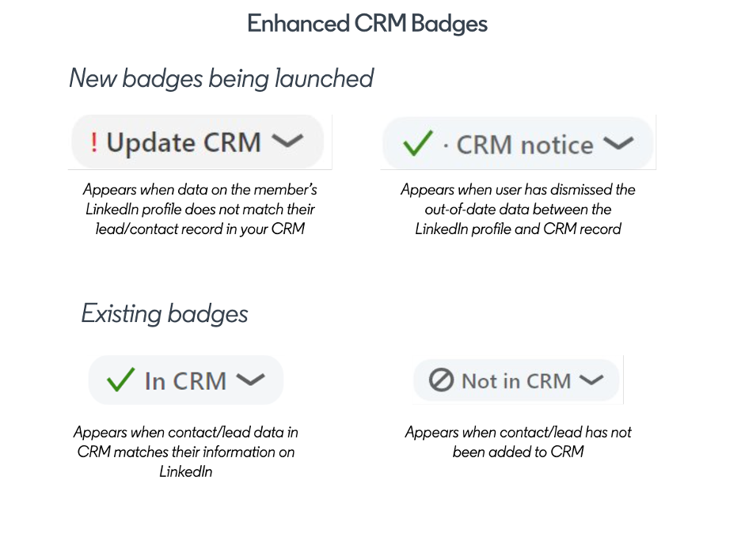Click the prohibited circle icon
The height and width of the screenshot is (560, 741).
tap(441, 380)
